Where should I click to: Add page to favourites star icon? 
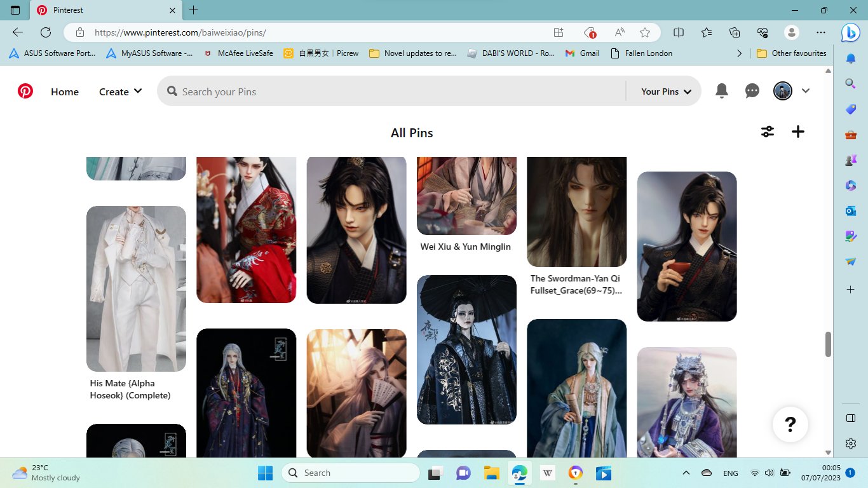pyautogui.click(x=645, y=32)
